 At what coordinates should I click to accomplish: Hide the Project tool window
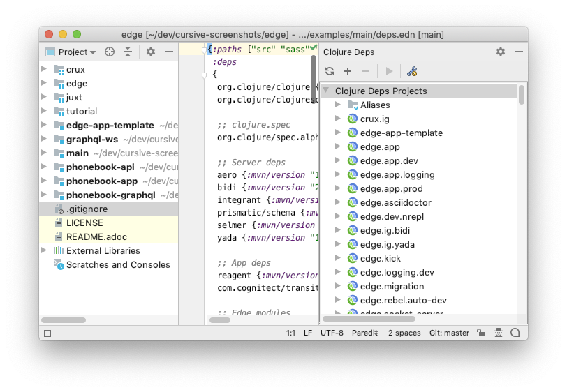pyautogui.click(x=168, y=52)
